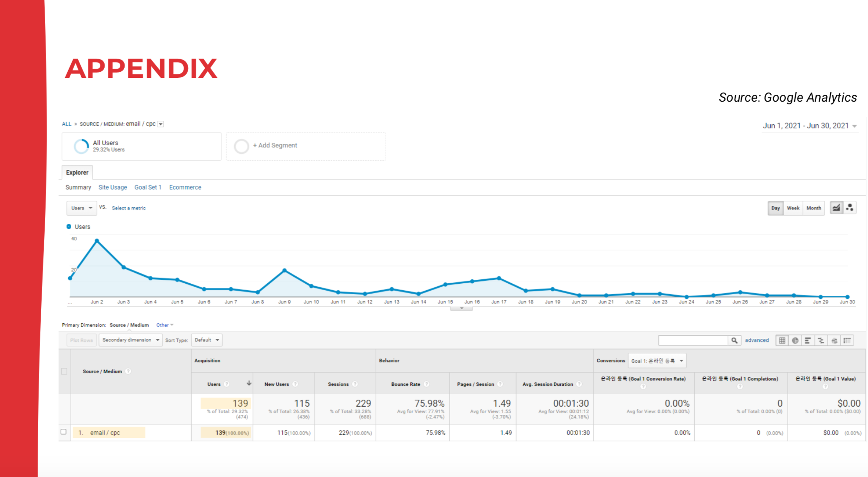Click the Jun 2 peak data point
868x477 pixels.
[97, 240]
